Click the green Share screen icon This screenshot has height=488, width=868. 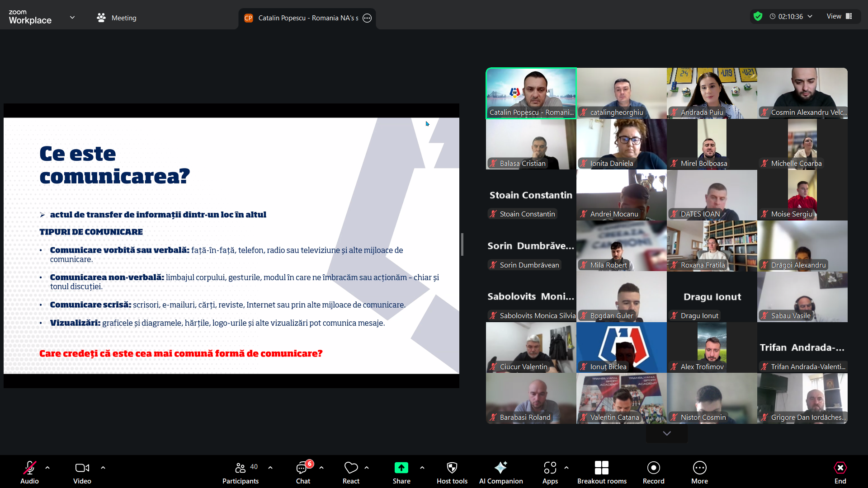(401, 468)
